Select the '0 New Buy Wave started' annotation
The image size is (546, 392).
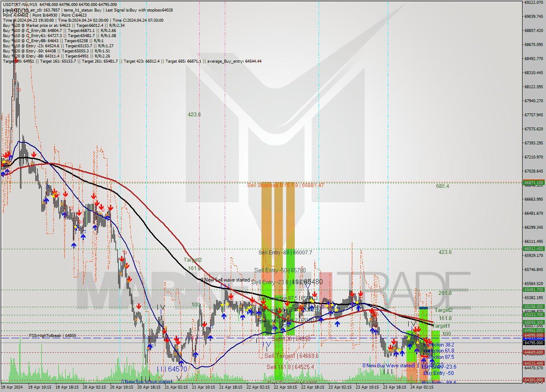coord(388,366)
